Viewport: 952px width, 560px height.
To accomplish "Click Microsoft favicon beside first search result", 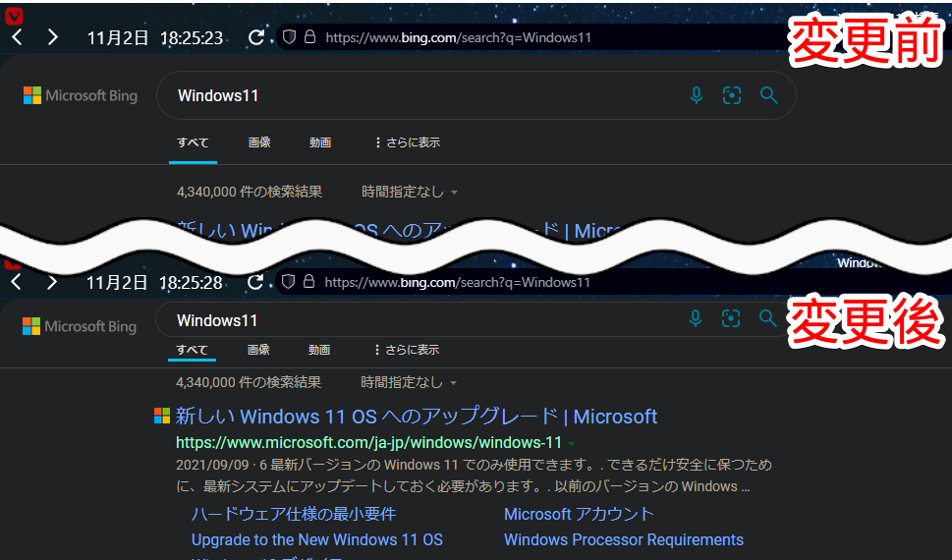I will pos(162,416).
